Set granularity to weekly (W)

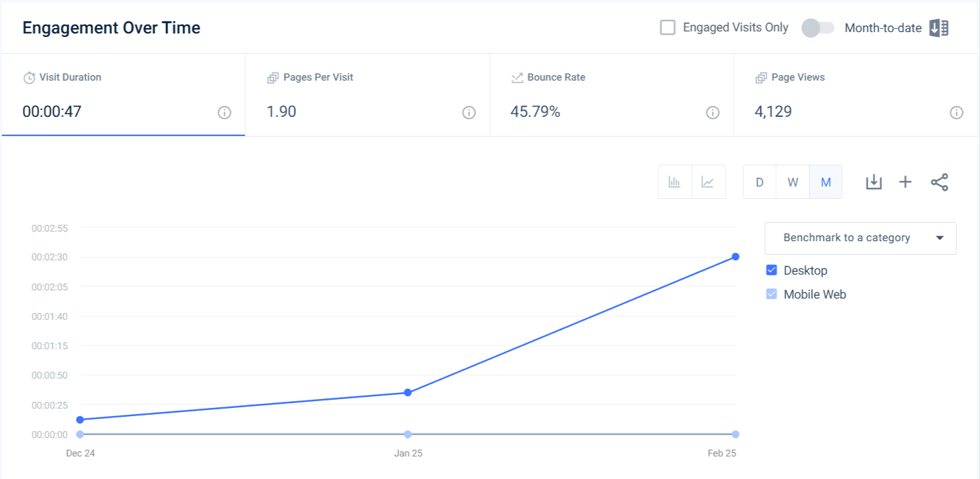click(x=793, y=182)
